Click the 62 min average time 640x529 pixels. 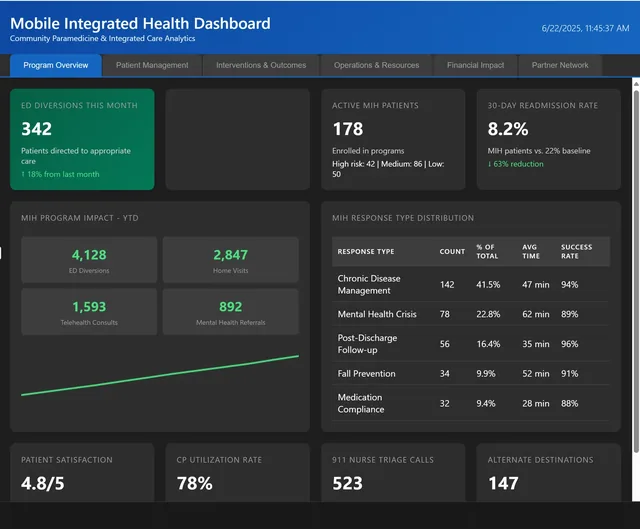tap(536, 314)
